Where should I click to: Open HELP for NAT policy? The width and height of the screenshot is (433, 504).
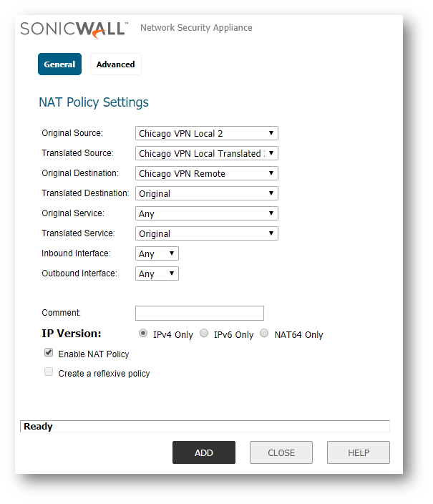358,452
